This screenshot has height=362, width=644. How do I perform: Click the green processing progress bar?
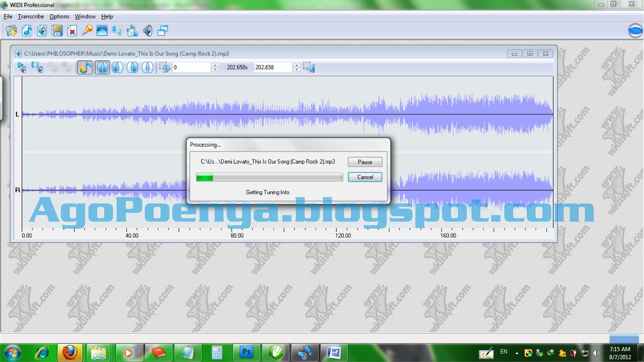(269, 177)
